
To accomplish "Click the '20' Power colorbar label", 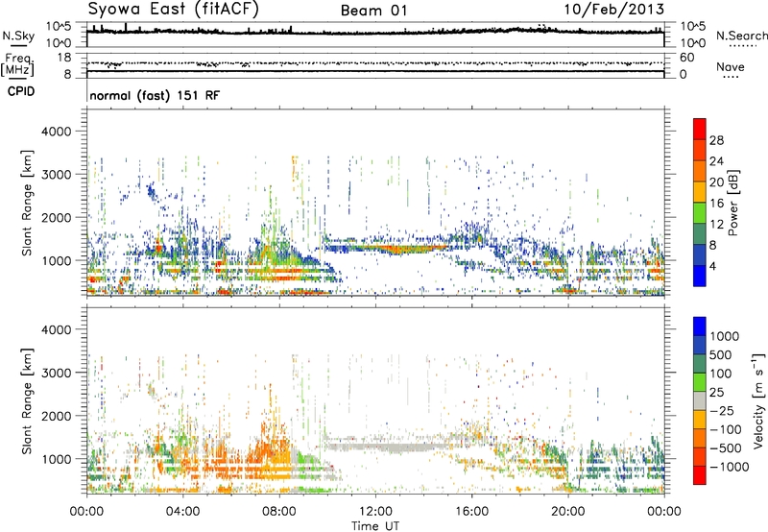I will [x=716, y=182].
